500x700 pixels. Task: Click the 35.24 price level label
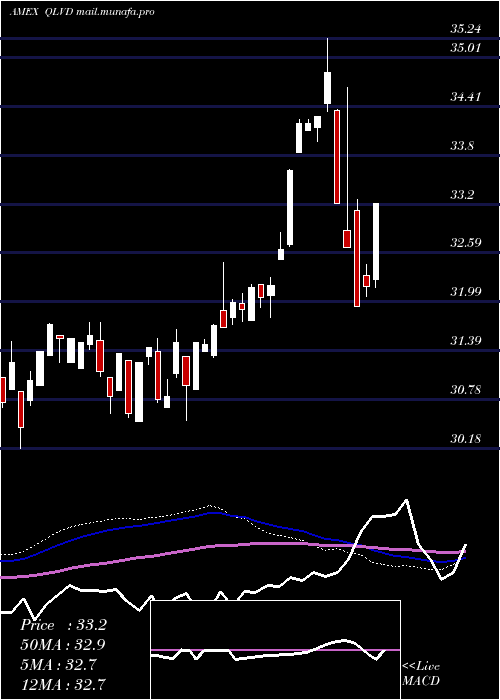click(x=466, y=29)
